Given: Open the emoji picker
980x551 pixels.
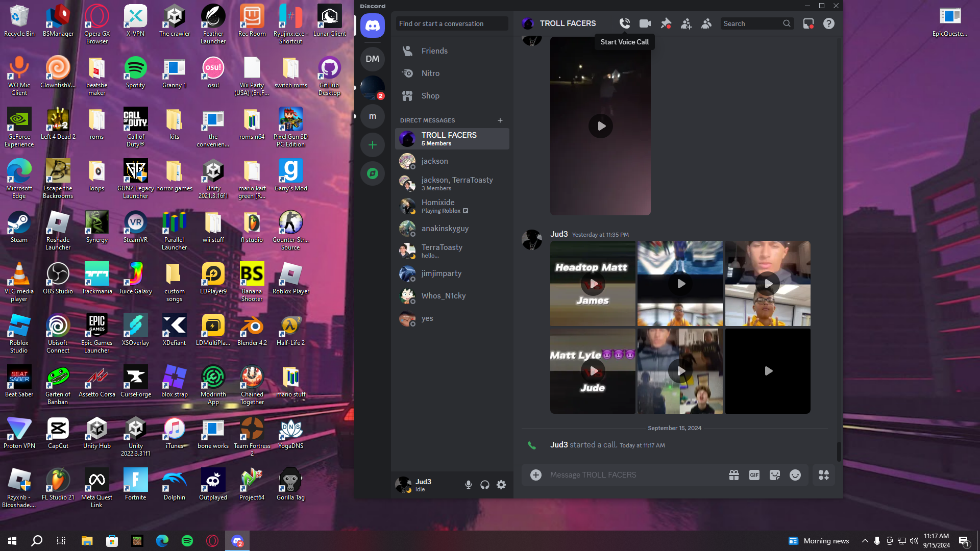Looking at the screenshot, I should pos(795,475).
